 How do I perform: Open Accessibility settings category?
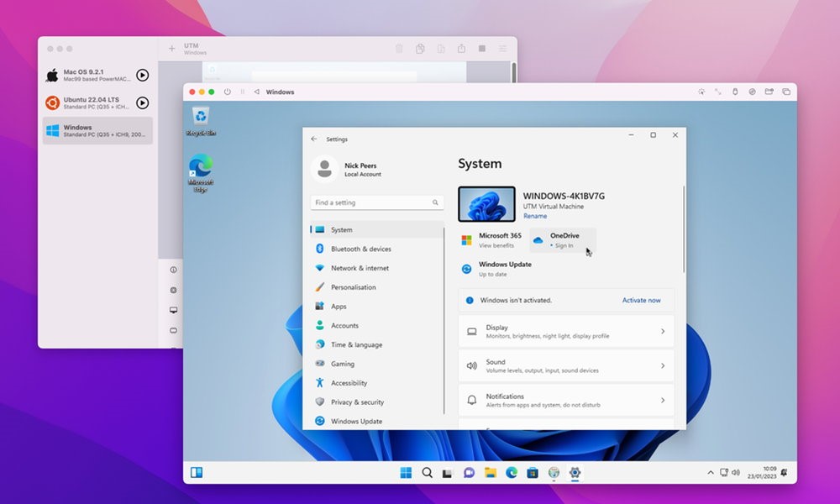pos(377,383)
